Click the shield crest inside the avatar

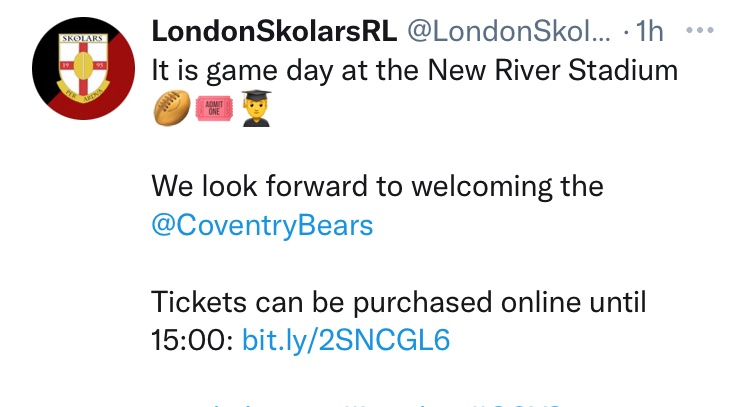point(83,66)
